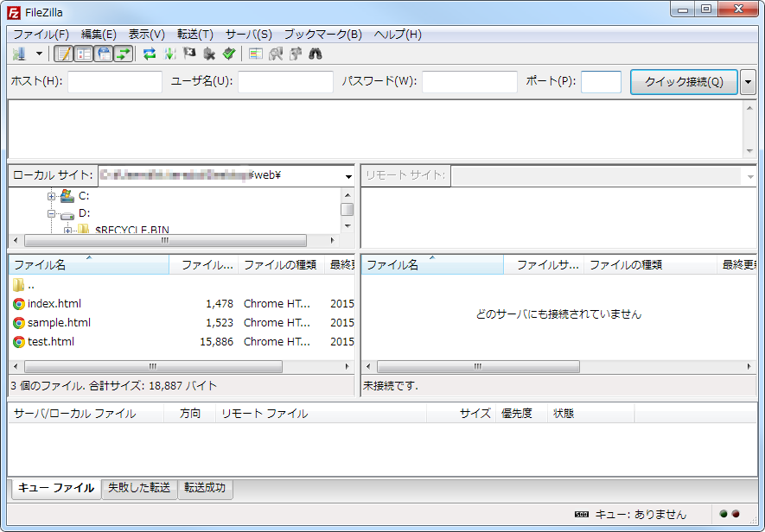The image size is (765, 532).
Task: Open local site path dropdown
Action: [348, 176]
